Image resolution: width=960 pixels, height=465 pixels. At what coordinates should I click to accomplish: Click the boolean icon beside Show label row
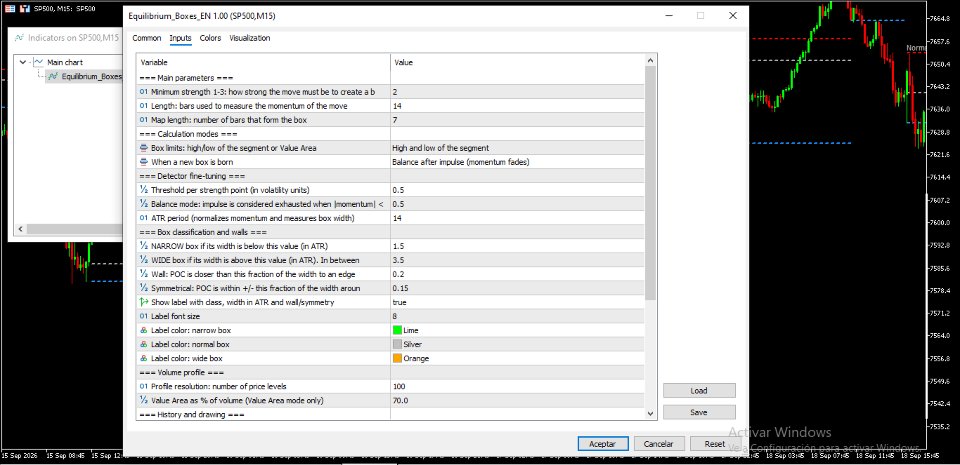coord(144,302)
